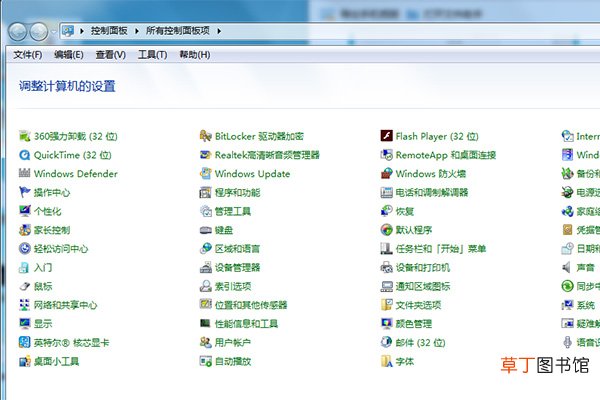This screenshot has height=400, width=600.
Task: Open the 网络和共享中心 icon
Action: click(24, 305)
